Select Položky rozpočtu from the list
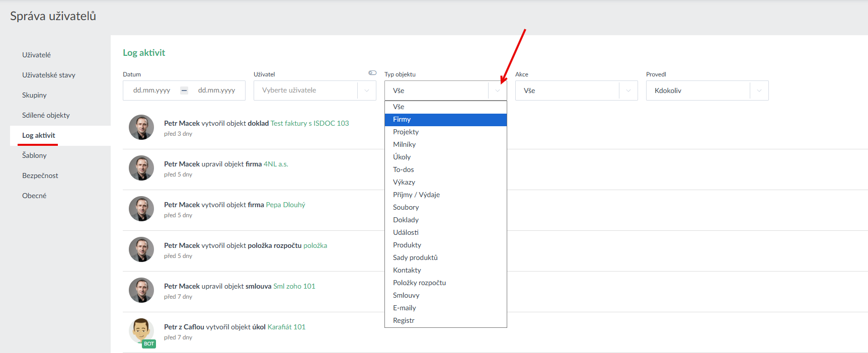Image resolution: width=868 pixels, height=353 pixels. 420,283
